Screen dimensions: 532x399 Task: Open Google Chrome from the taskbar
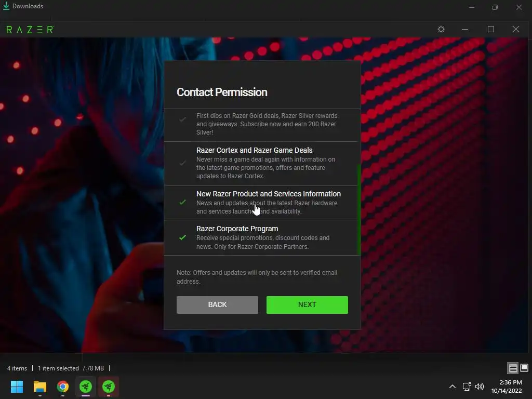63,387
